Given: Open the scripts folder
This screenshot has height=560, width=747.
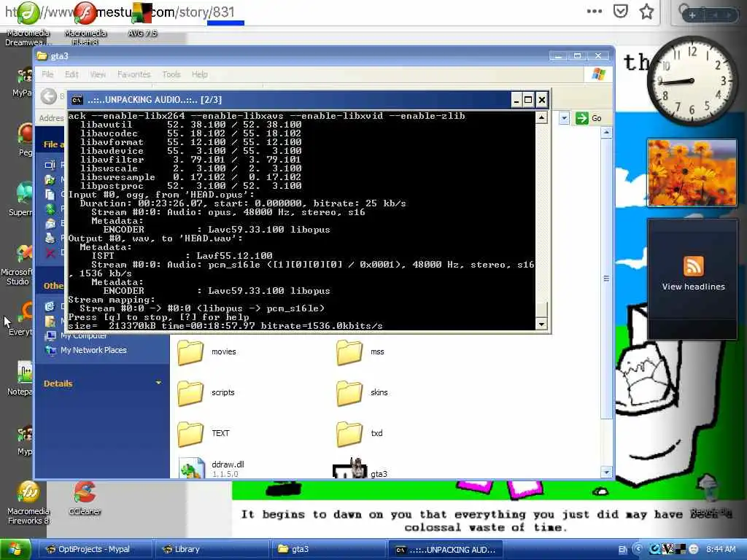Looking at the screenshot, I should 190,393.
